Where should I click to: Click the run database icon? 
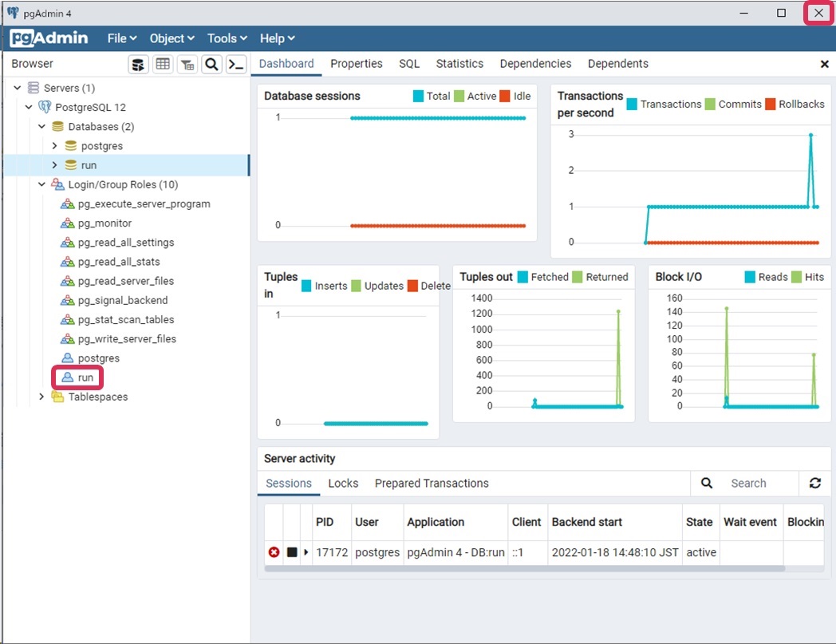click(70, 165)
